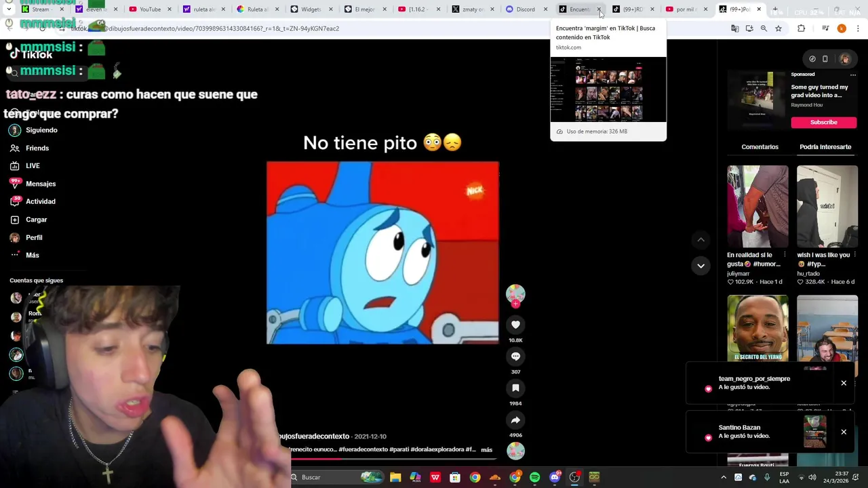Open browser zoom magnifier icon
868x488 pixels.
(x=764, y=28)
